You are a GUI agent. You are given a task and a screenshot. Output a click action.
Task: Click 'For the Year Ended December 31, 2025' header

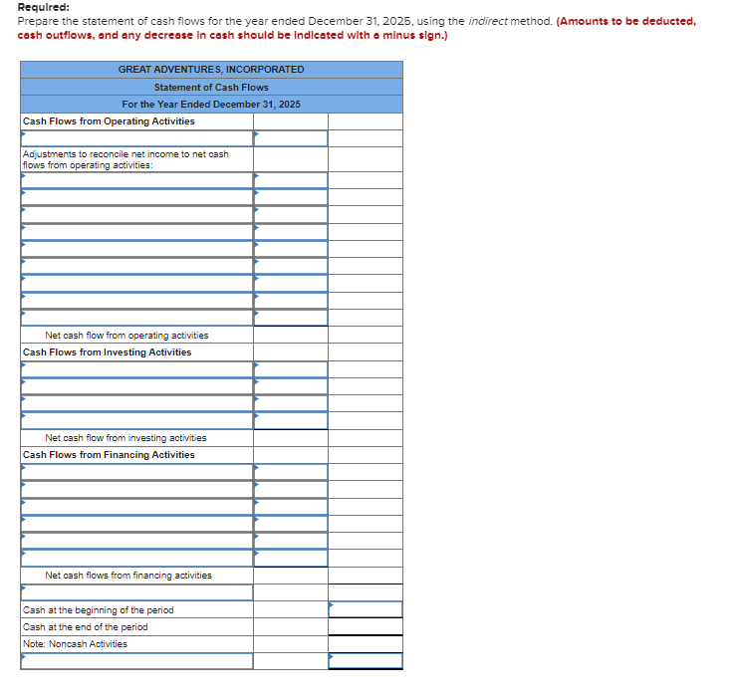(x=211, y=105)
